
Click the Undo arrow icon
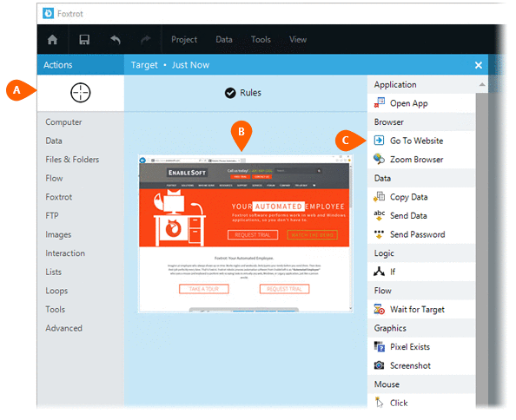click(x=116, y=39)
